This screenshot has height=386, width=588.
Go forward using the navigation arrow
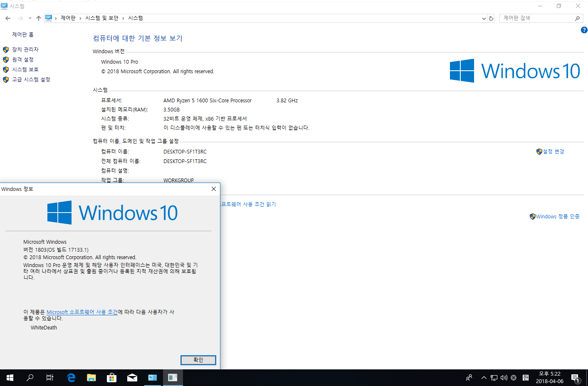point(20,18)
